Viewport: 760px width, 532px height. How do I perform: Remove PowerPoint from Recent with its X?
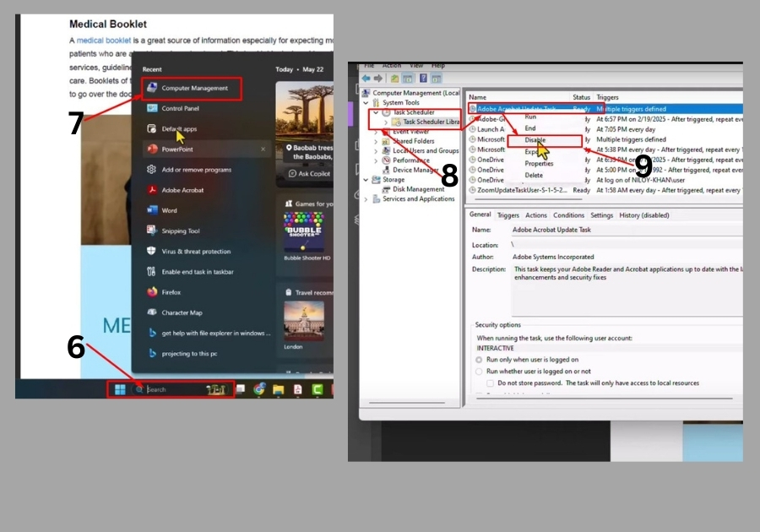click(263, 149)
